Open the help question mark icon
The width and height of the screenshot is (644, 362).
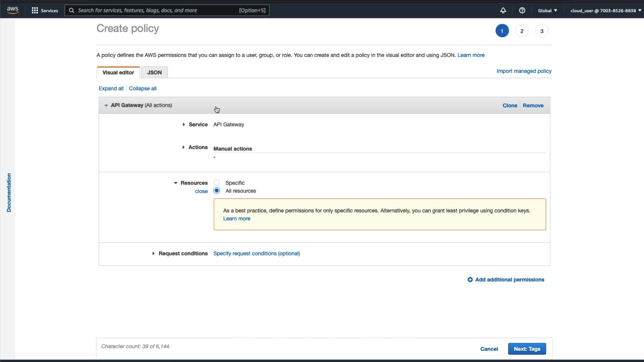(x=522, y=10)
